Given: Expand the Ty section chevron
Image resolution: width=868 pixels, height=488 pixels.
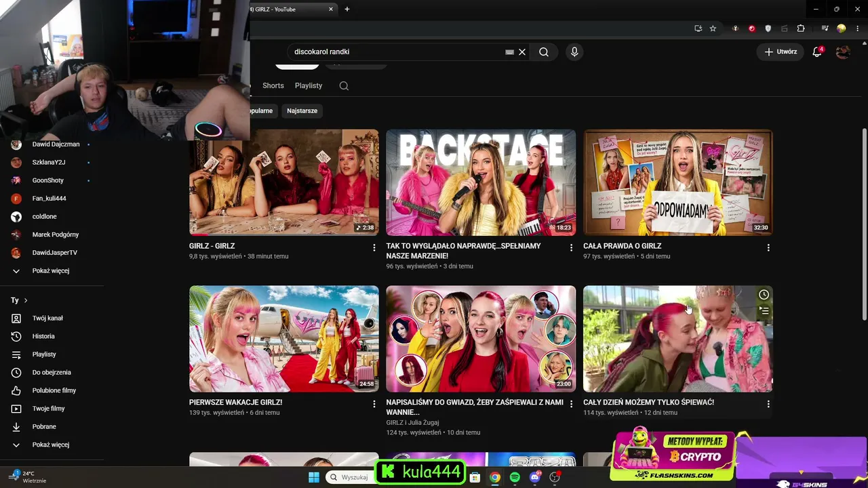Looking at the screenshot, I should point(26,300).
